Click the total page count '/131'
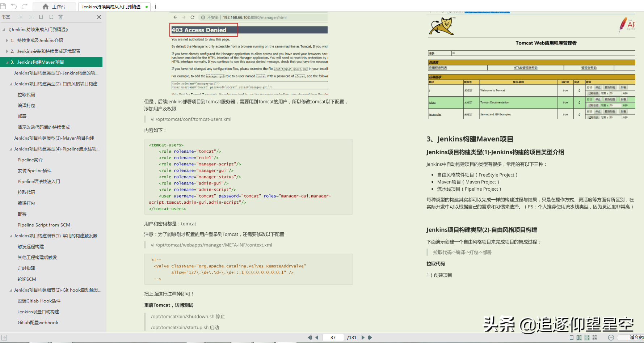 point(352,338)
